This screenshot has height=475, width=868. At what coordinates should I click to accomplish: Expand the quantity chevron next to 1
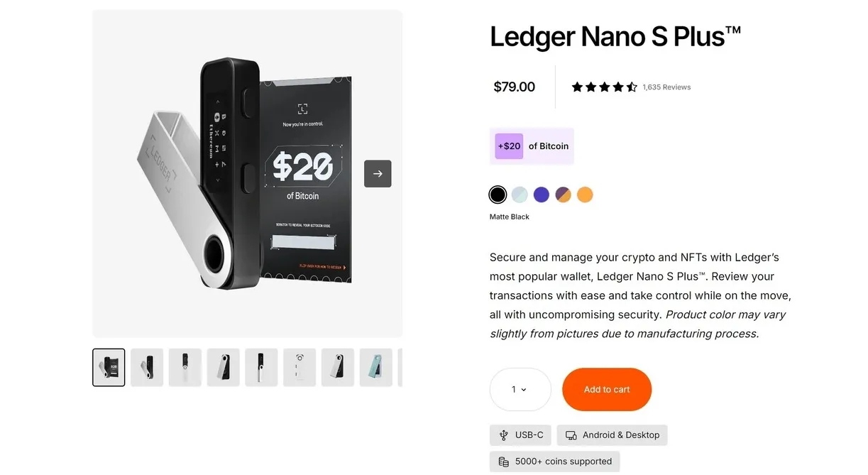524,389
